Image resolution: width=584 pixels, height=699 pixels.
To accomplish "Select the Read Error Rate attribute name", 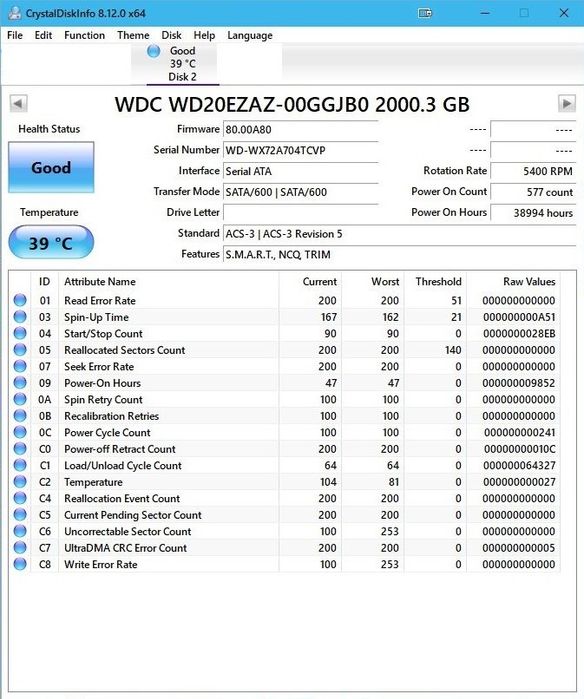I will (x=100, y=300).
